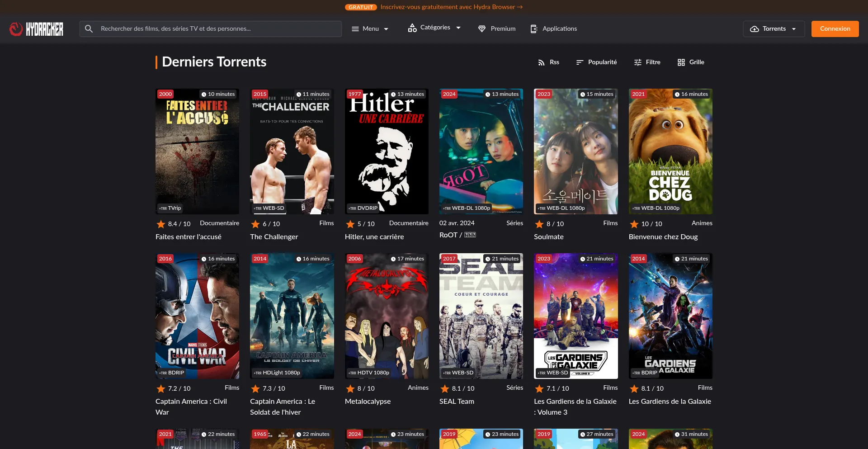Sort by Popularité
This screenshot has height=449, width=868.
coord(597,62)
